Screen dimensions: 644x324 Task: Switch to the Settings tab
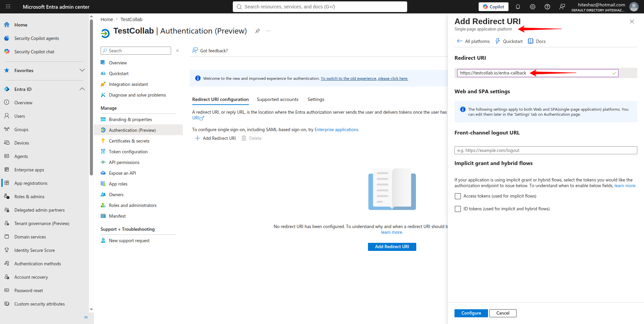(316, 99)
